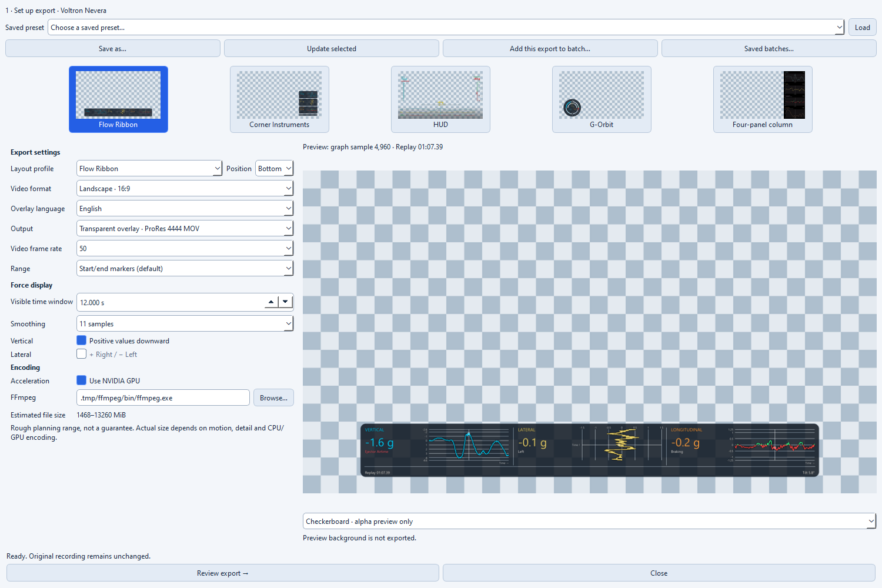The image size is (882, 588).
Task: Click the Preview graph sample status text
Action: point(373,147)
